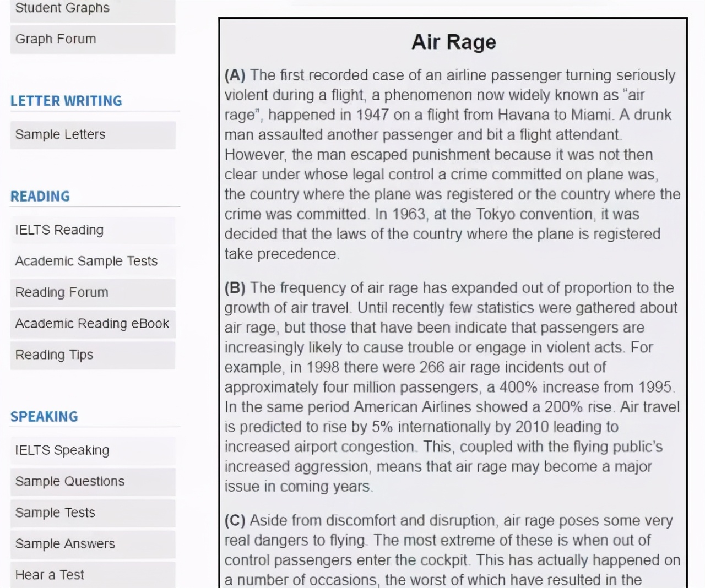Open Academic Sample Tests
705x588 pixels.
tap(93, 261)
